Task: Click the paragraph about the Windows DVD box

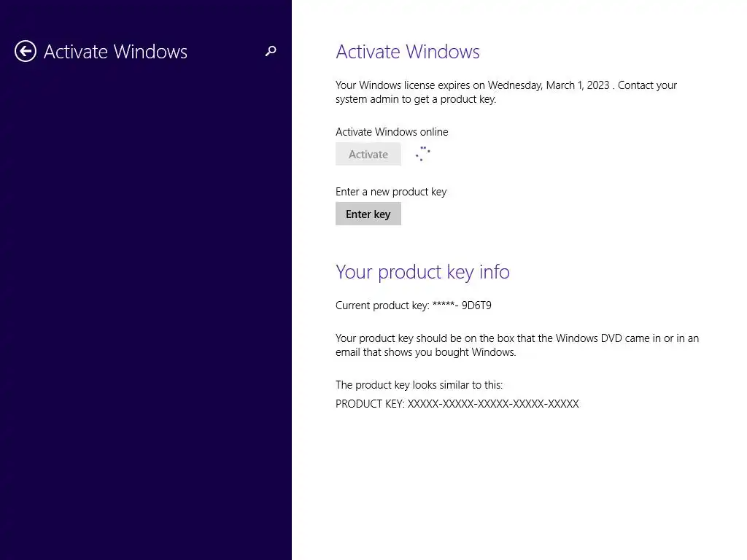Action: pyautogui.click(x=517, y=345)
